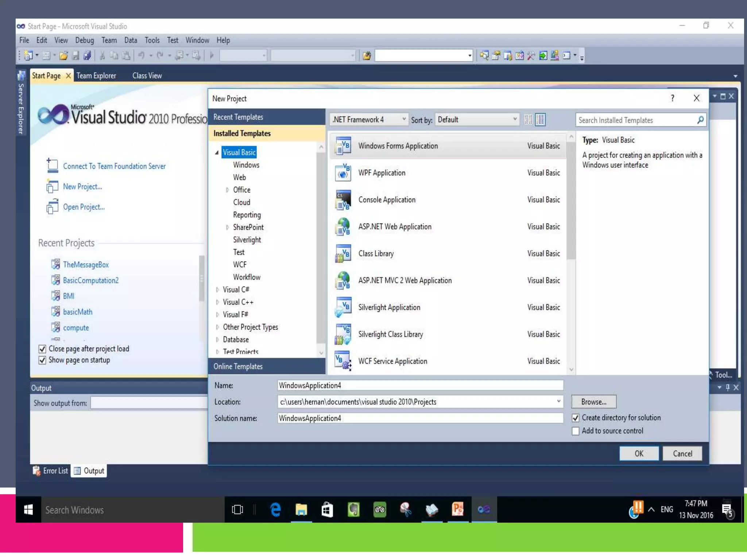
Task: Open the Debug menu
Action: pos(84,40)
